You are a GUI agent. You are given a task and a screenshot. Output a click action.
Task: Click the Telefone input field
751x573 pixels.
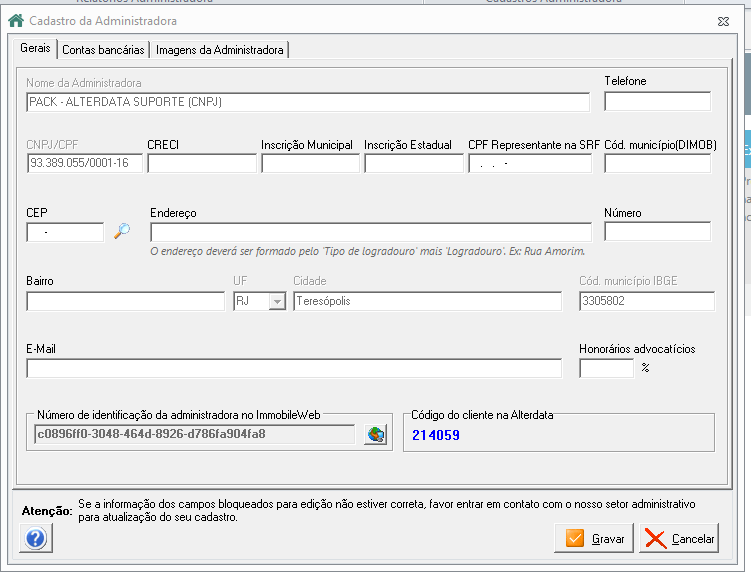658,102
